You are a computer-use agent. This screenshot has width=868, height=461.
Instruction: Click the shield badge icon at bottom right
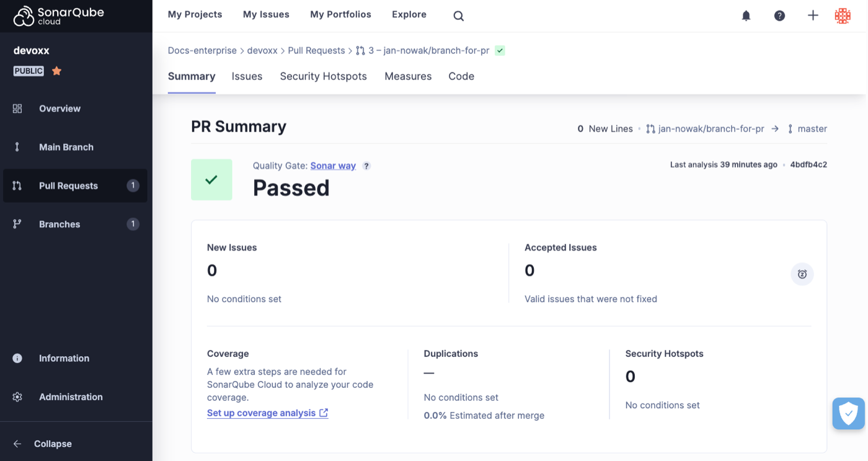pos(848,413)
